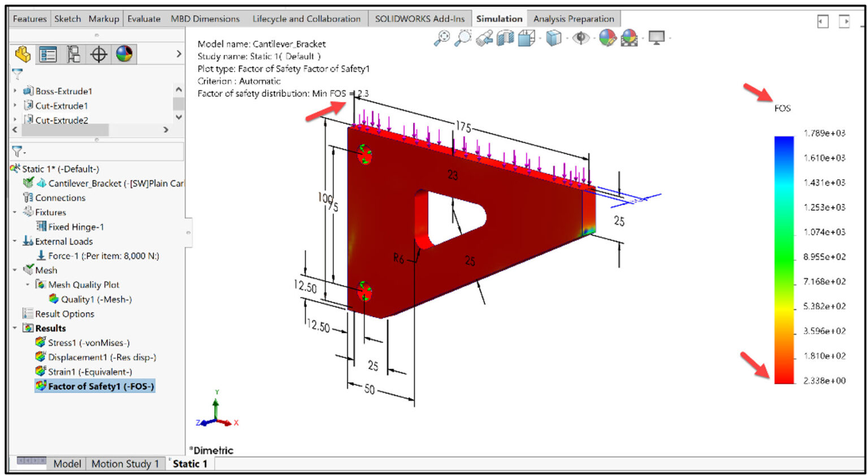Open the Evaluate menu tab
Viewport: 868px width, 476px height.
(x=144, y=18)
